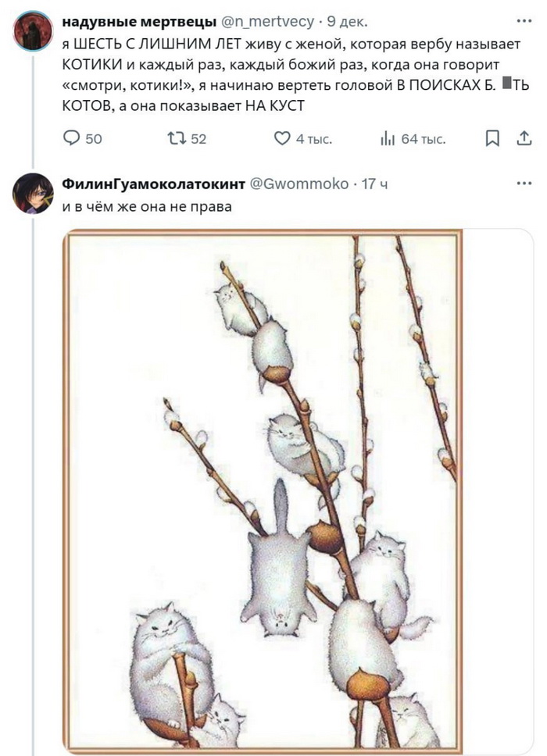Open more options for ФилинГуамоколатокинт reply
This screenshot has width=547, height=756.
tap(522, 184)
